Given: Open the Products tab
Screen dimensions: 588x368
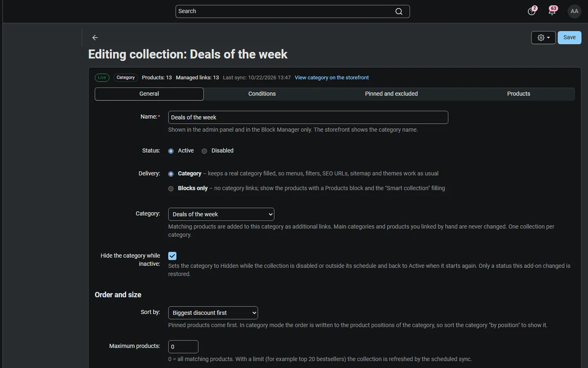Looking at the screenshot, I should tap(519, 94).
